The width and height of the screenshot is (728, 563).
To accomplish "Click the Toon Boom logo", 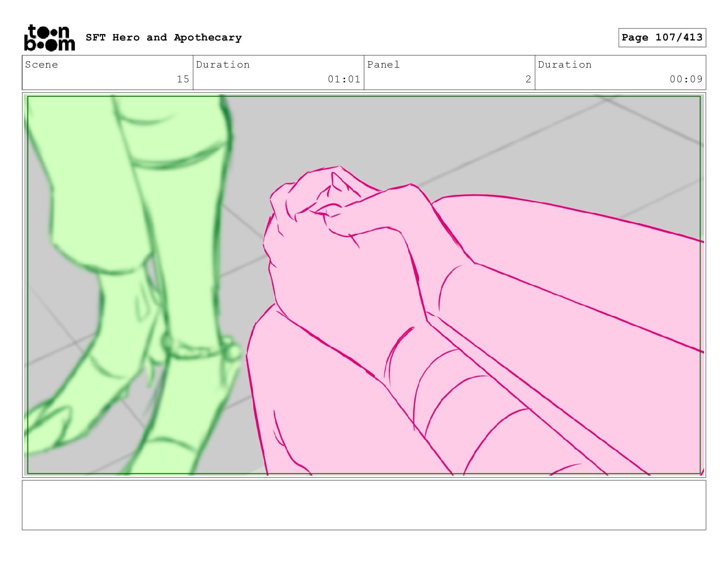I will [x=49, y=37].
